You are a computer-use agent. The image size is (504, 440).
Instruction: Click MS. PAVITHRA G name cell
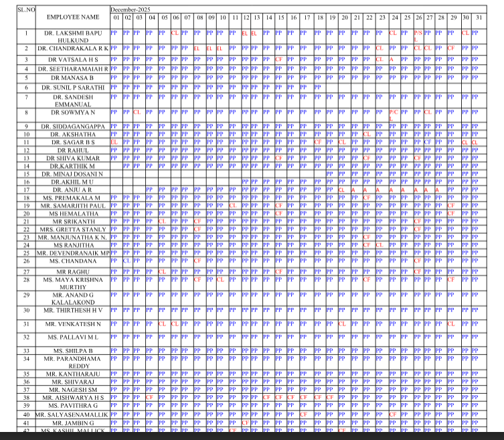(x=73, y=406)
